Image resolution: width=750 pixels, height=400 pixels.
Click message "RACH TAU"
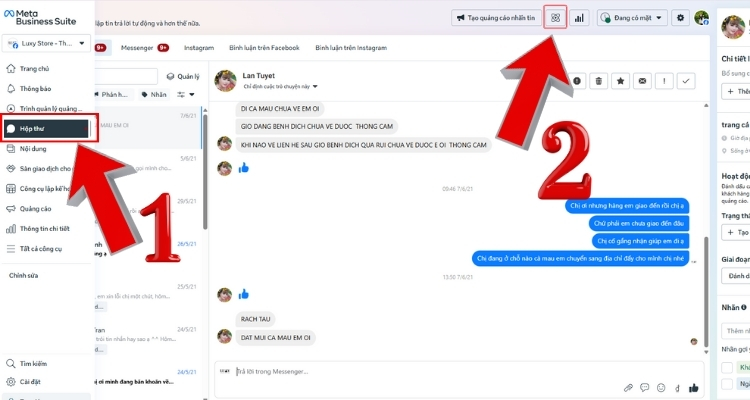[x=255, y=319]
